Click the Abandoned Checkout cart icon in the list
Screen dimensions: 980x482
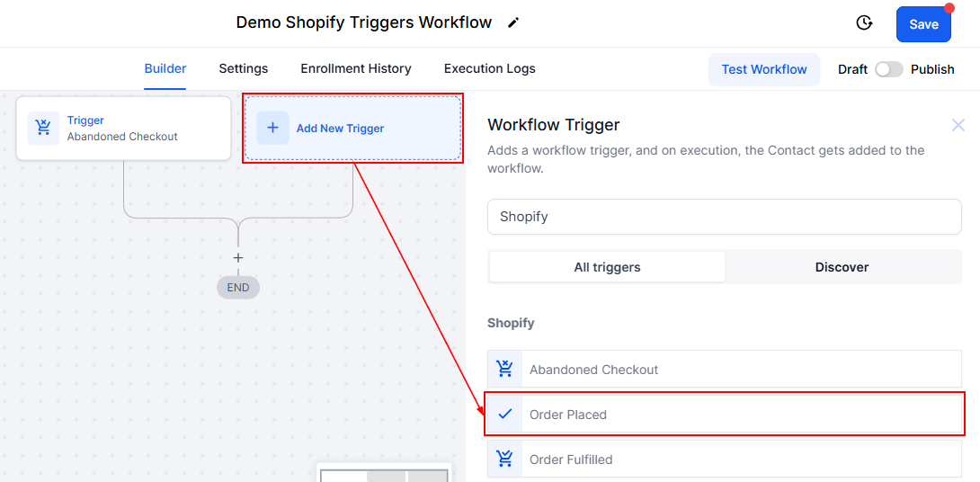point(505,369)
